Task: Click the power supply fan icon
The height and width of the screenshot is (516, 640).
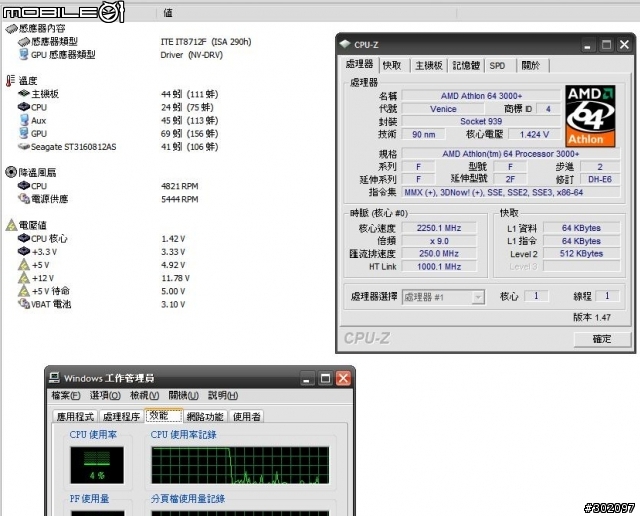Action: [24, 199]
